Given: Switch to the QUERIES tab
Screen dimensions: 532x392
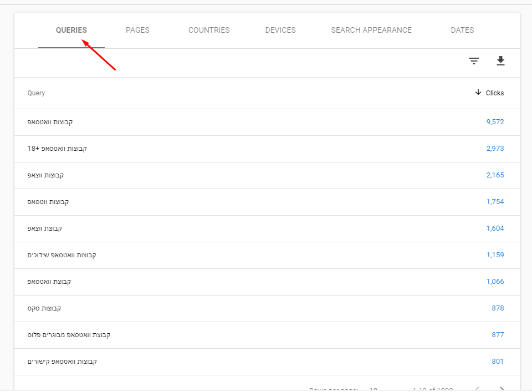Looking at the screenshot, I should click(71, 30).
